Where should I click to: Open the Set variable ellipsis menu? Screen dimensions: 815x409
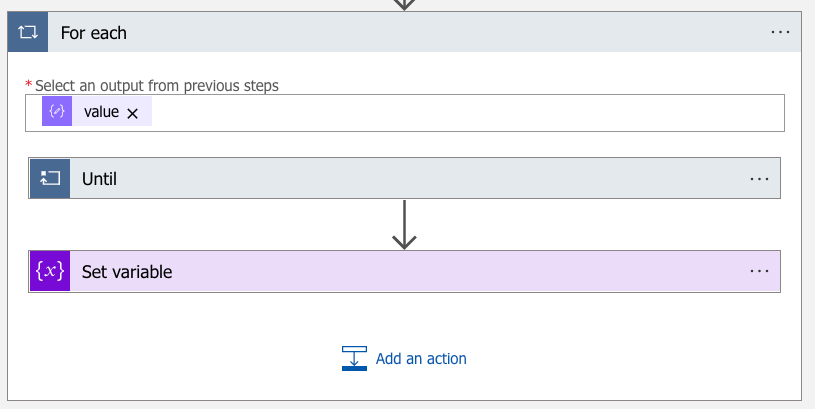pyautogui.click(x=759, y=271)
